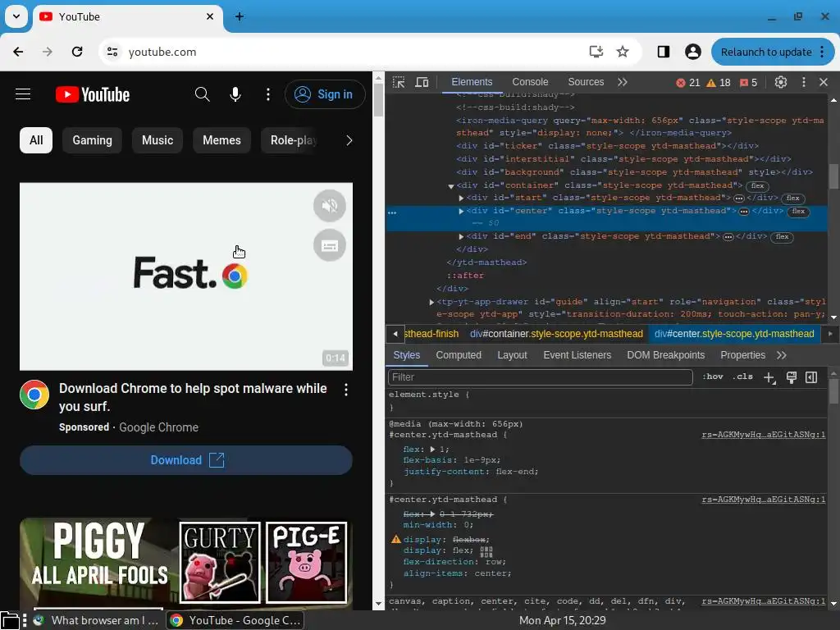This screenshot has width=840, height=630.
Task: Show more Styles sidebar tabs chevron
Action: [782, 355]
